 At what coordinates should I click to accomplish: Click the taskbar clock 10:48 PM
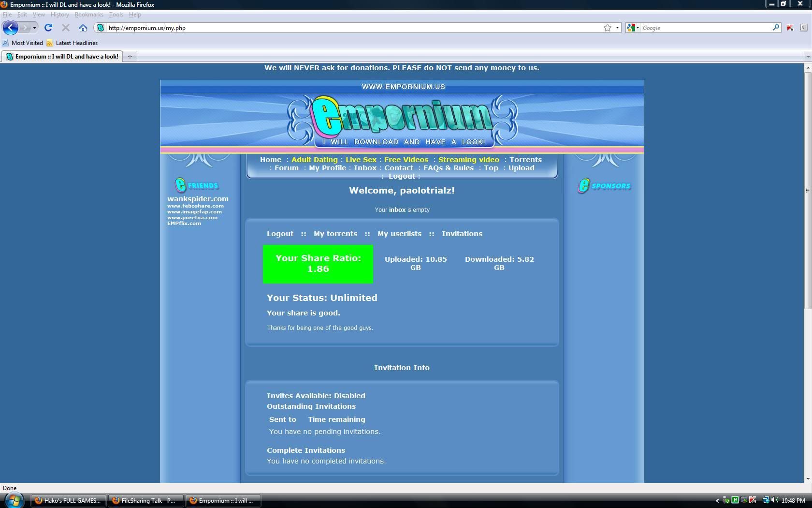click(793, 501)
